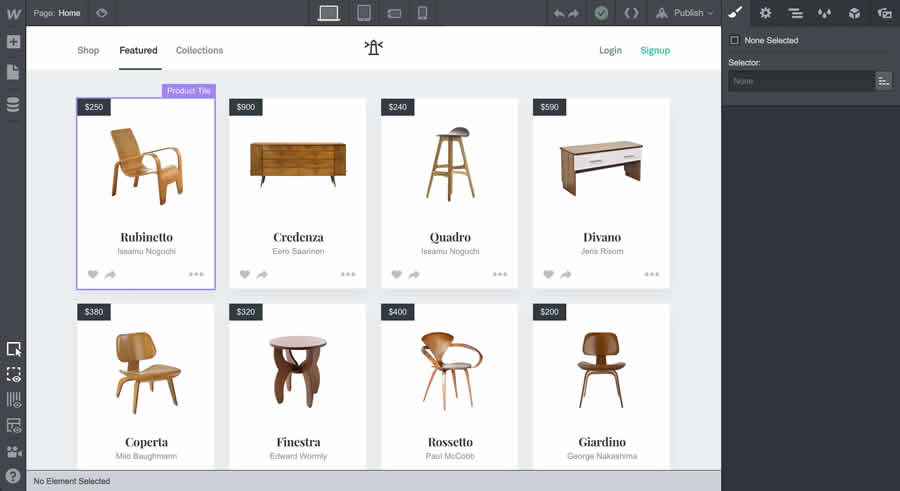Image resolution: width=900 pixels, height=491 pixels.
Task: Toggle the code export icon
Action: point(631,13)
